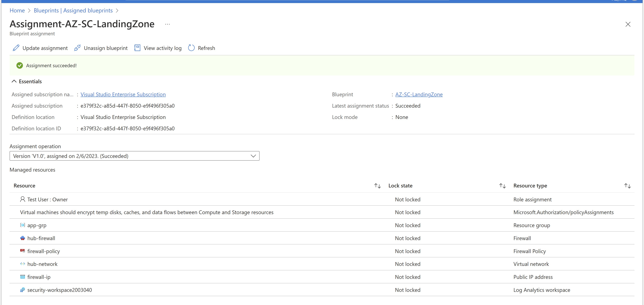Click the Assigned subscription ID value
The height and width of the screenshot is (305, 644).
128,106
